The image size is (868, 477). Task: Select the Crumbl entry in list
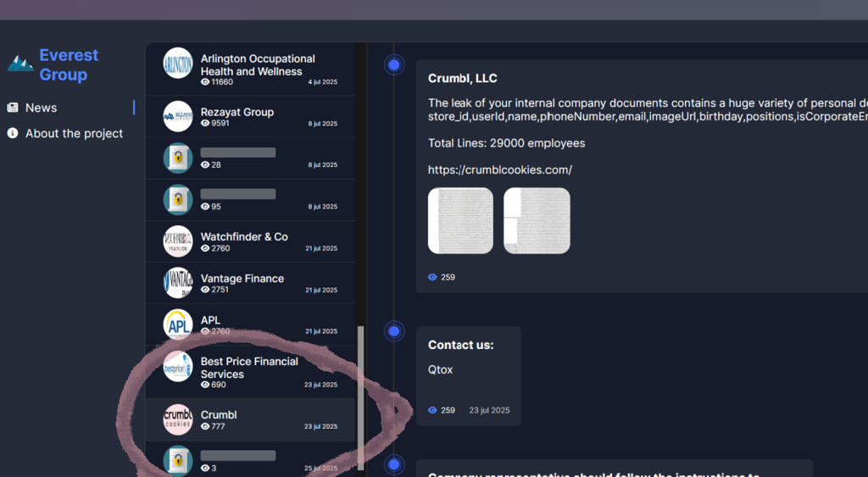pyautogui.click(x=250, y=419)
